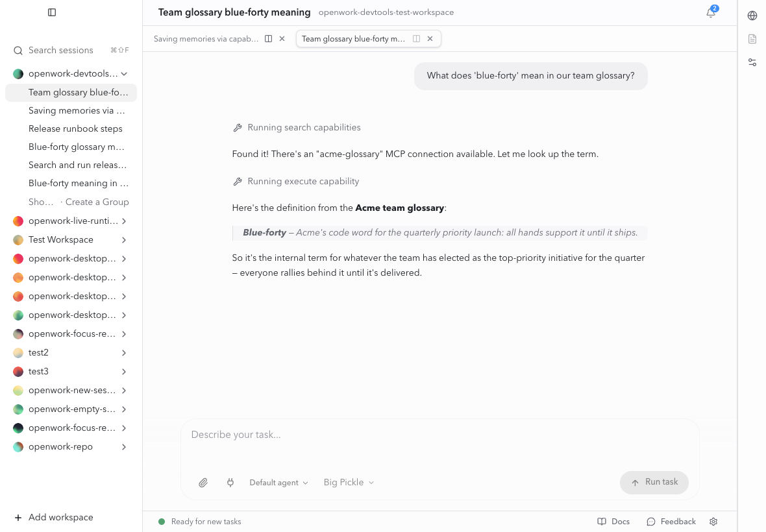Close the Saving memories tab
This screenshot has height=532, width=766.
point(282,38)
